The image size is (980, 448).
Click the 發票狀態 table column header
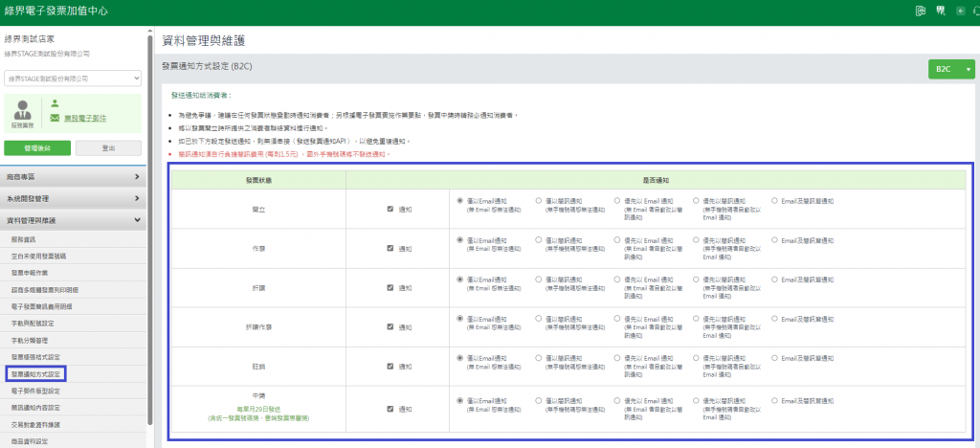(258, 180)
